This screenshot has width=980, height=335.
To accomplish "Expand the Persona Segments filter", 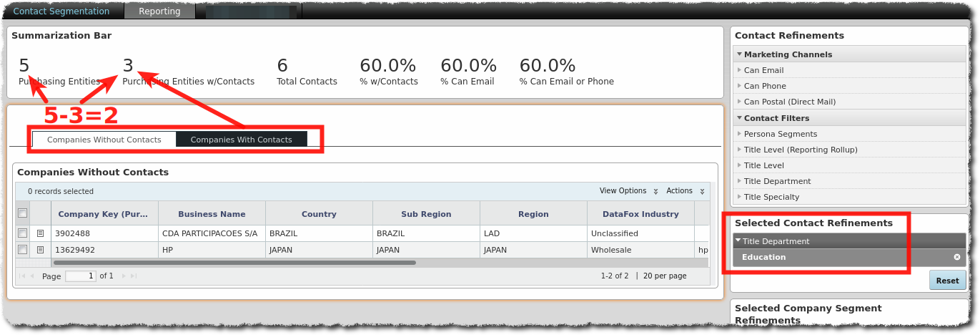I will [780, 134].
